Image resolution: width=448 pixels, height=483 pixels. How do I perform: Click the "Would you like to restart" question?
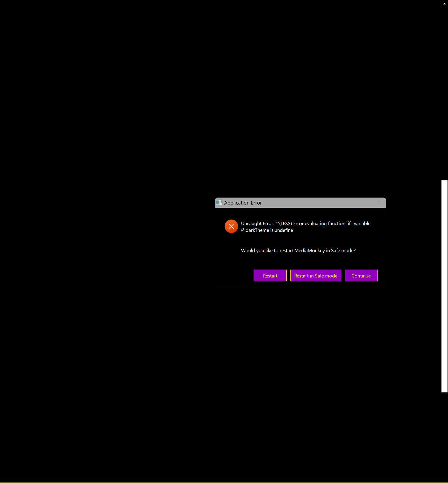267,250
